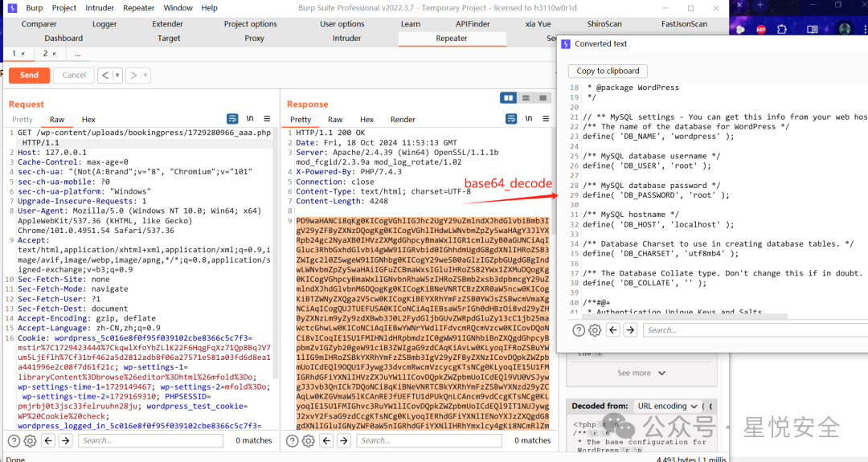This screenshot has height=462, width=868.
Task: Toggle line wrap in the Response panel
Action: point(511,119)
